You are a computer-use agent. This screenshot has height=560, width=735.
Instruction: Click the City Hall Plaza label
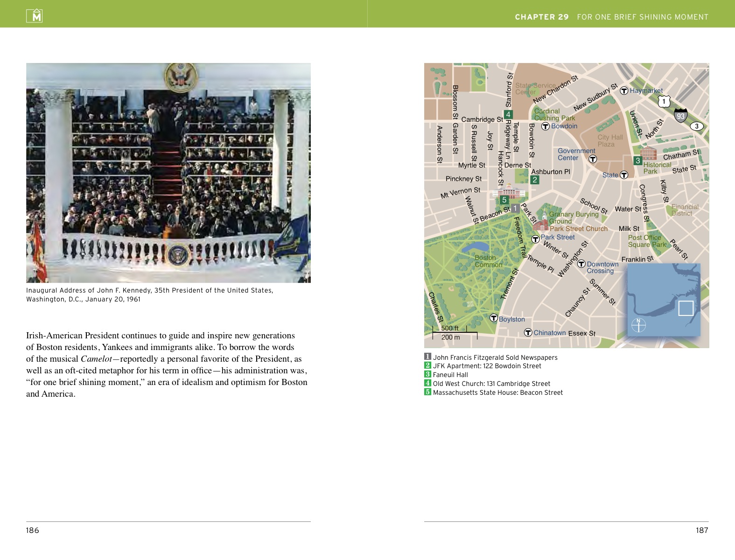pos(610,140)
